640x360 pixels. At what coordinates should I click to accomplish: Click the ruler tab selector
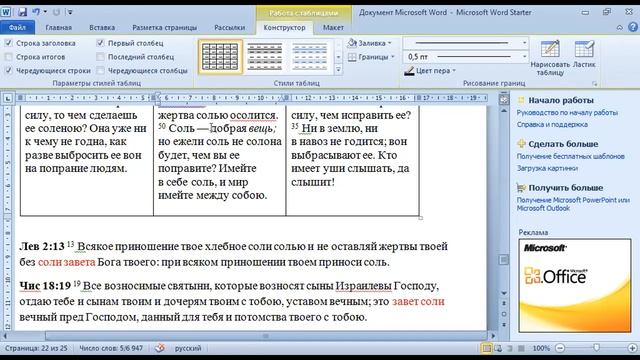click(x=7, y=98)
